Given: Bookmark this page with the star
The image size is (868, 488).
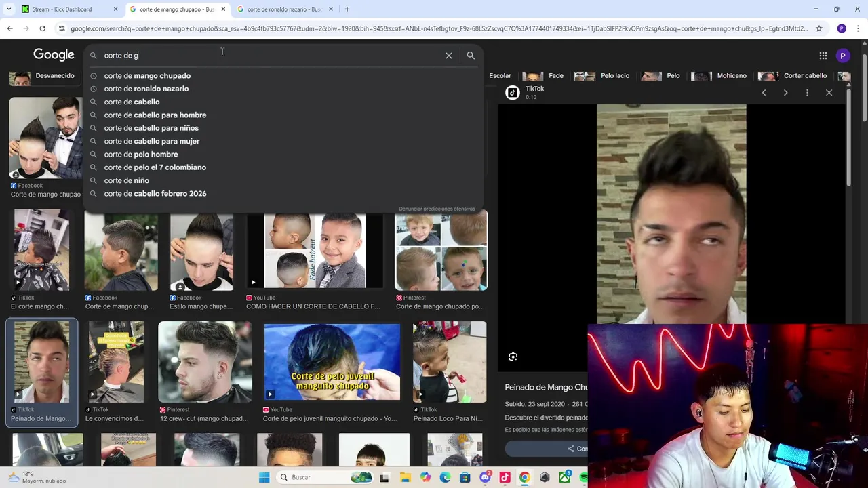Looking at the screenshot, I should click(x=819, y=28).
